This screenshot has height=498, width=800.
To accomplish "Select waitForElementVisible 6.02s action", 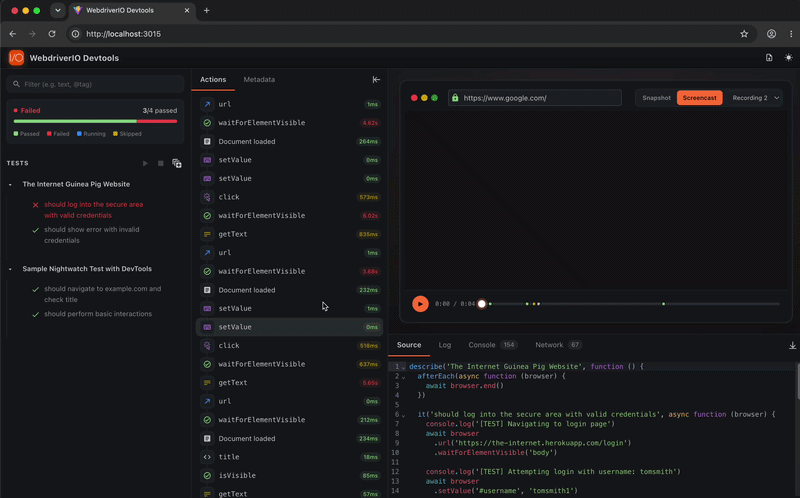I will coord(289,215).
